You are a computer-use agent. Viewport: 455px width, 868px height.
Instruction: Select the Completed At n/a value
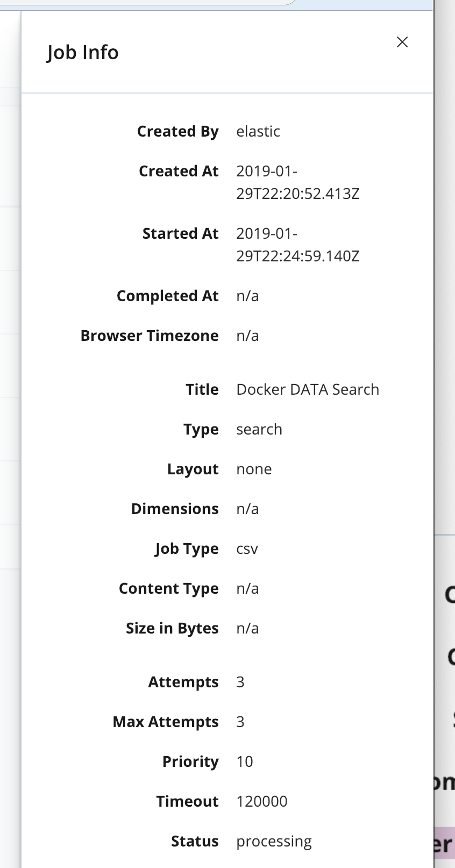[x=247, y=295]
